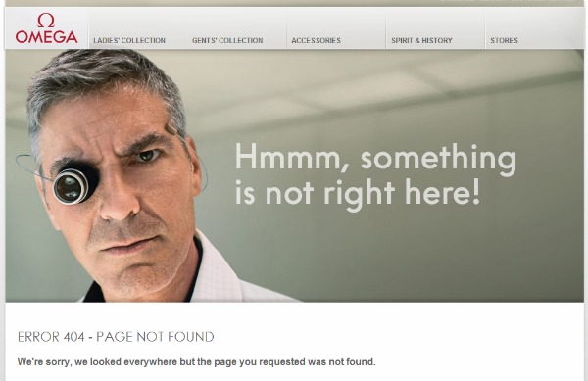Click the white shirt collar in photo
588x381 pixels.
click(x=218, y=273)
